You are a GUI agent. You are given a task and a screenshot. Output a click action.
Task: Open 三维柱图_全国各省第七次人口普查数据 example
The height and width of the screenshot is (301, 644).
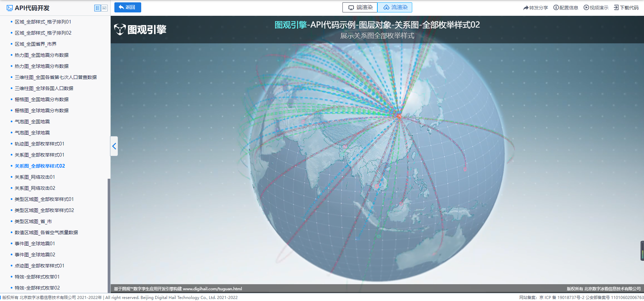[56, 77]
